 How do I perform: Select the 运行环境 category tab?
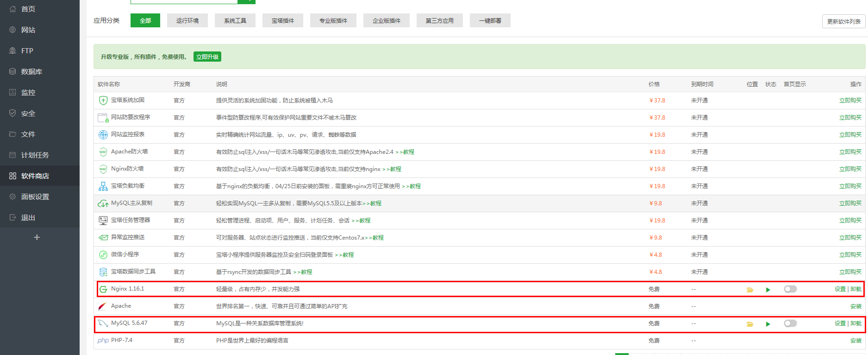(x=187, y=20)
